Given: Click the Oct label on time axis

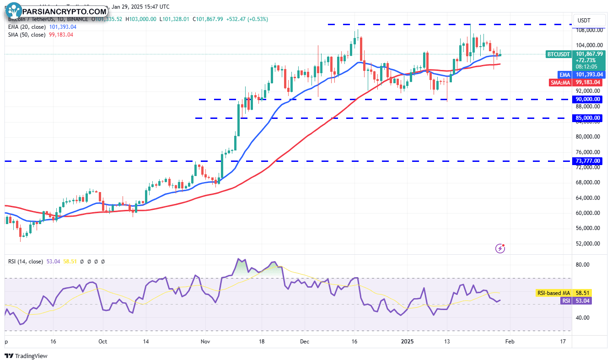Looking at the screenshot, I should point(103,342).
